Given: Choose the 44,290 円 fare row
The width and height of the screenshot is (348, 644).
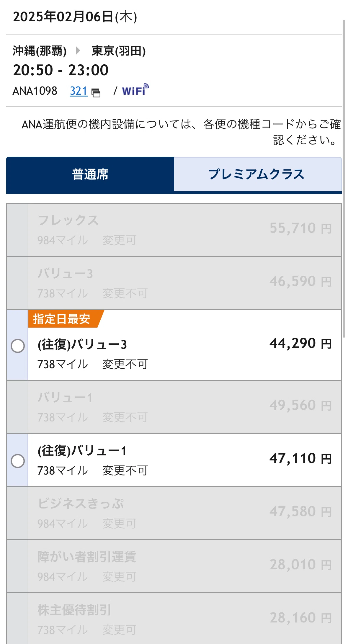Looking at the screenshot, I should pos(174,345).
